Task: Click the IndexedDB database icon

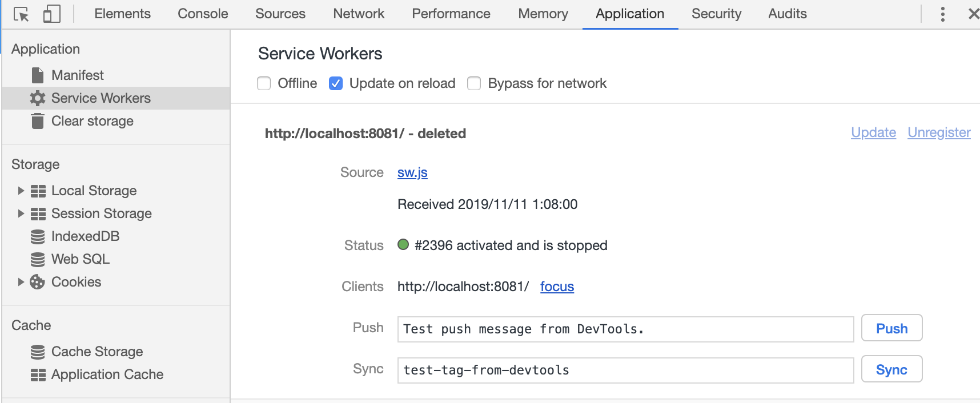Action: (38, 236)
